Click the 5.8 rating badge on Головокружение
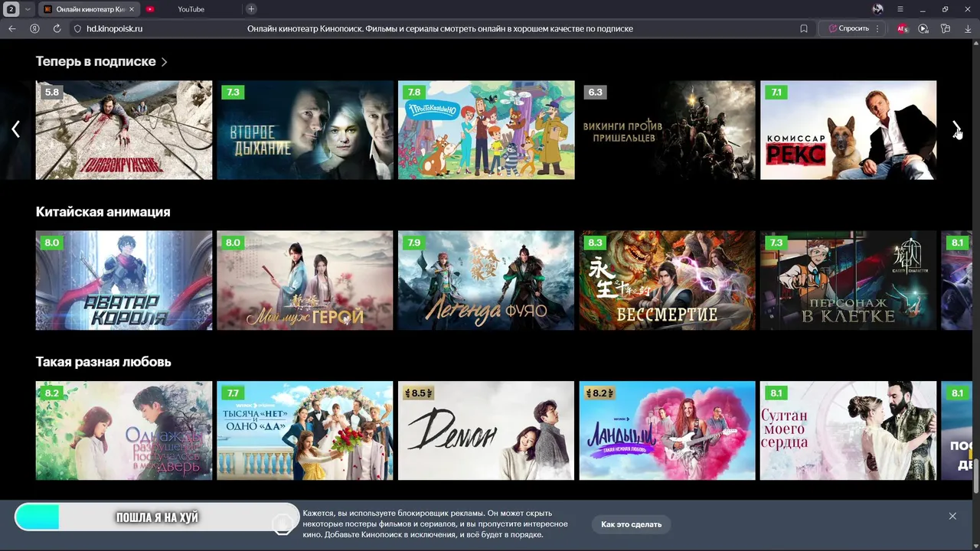Screen dimensions: 980x551 tap(51, 92)
